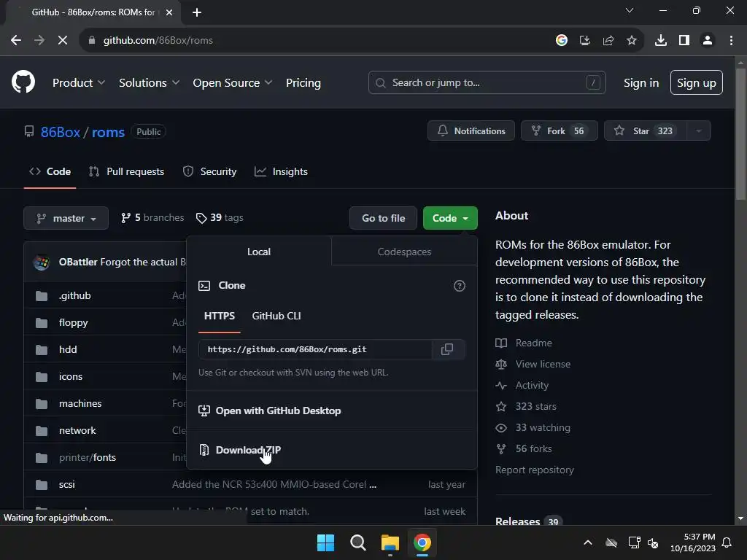Screen dimensions: 747x560
Task: Expand the Open Source menu
Action: (x=233, y=82)
